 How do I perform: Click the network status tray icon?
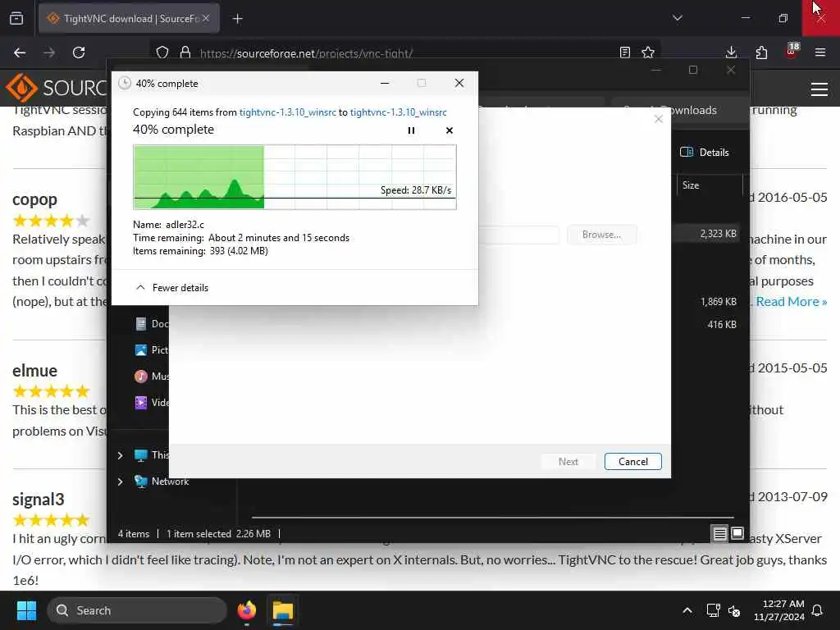point(713,610)
